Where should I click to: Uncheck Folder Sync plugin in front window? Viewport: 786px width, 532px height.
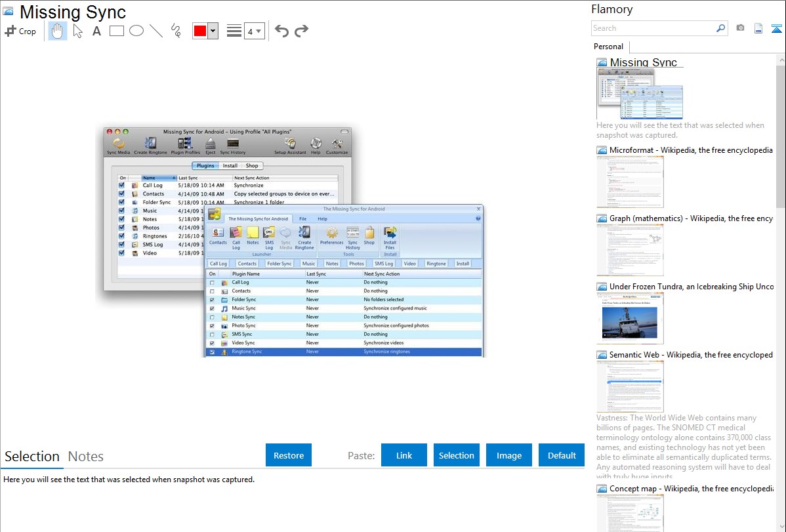[212, 300]
